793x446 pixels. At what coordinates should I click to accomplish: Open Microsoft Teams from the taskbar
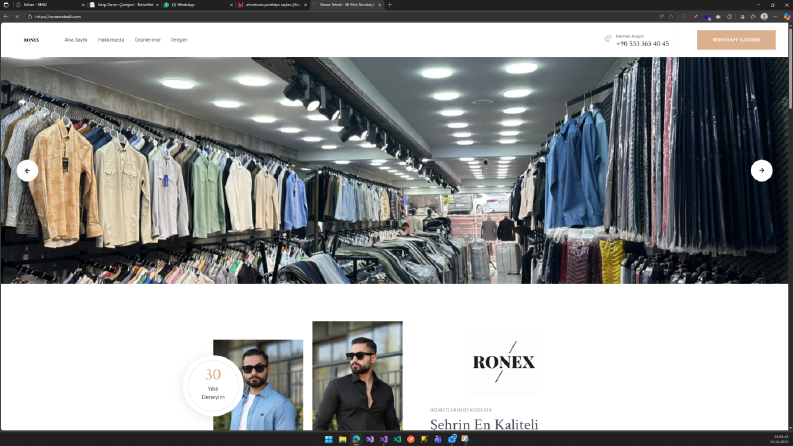[438, 439]
